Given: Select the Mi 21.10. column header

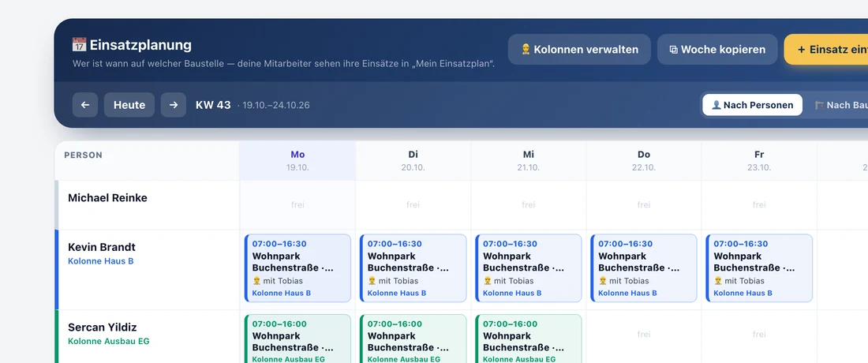Looking at the screenshot, I should click(x=529, y=160).
